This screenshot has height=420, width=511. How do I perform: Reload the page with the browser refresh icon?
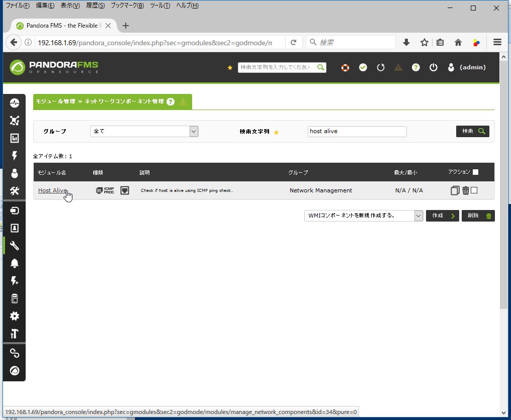pos(293,43)
